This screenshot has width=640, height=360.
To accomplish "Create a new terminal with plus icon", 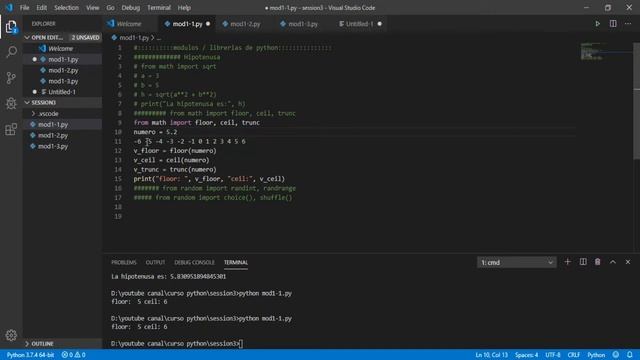I will (x=567, y=262).
